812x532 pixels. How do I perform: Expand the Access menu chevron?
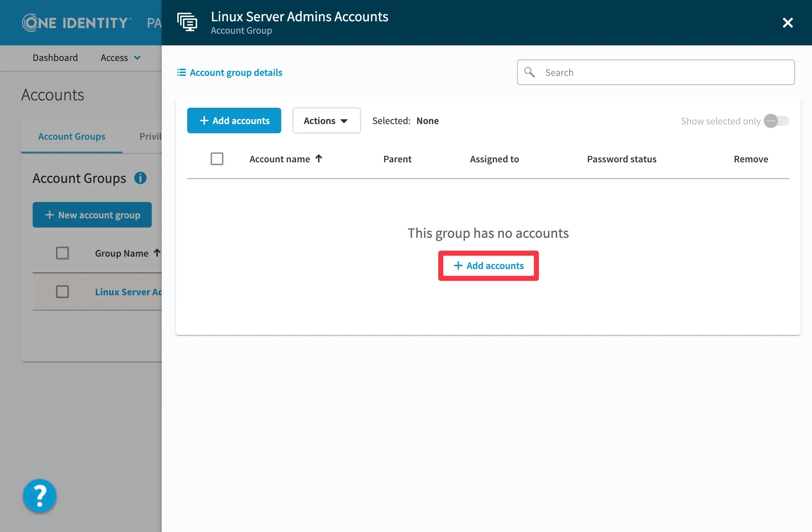[137, 58]
